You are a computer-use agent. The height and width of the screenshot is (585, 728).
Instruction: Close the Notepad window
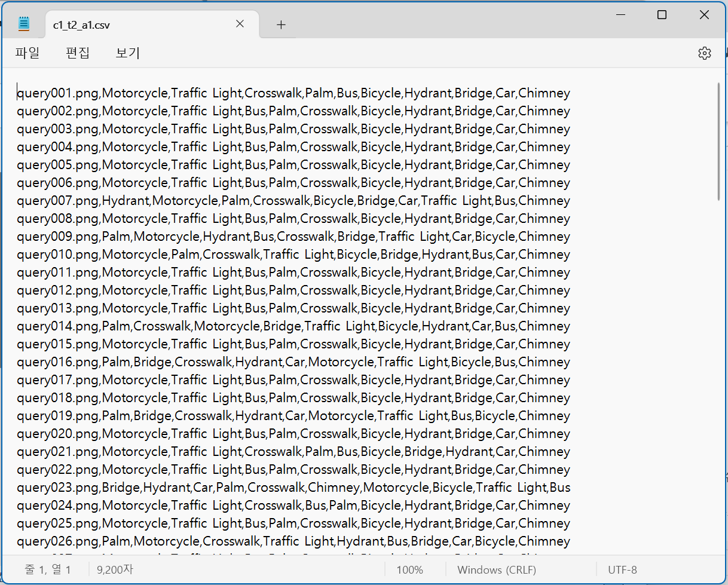coord(704,16)
